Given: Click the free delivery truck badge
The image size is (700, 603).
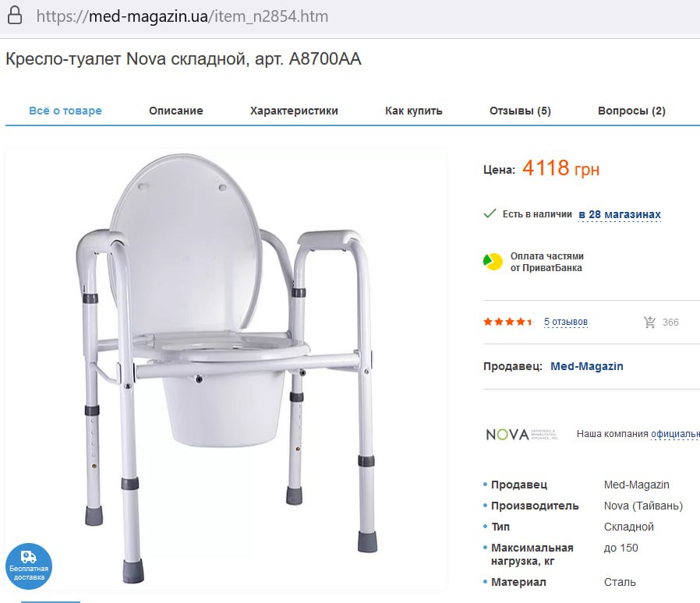Looking at the screenshot, I should point(29,566).
